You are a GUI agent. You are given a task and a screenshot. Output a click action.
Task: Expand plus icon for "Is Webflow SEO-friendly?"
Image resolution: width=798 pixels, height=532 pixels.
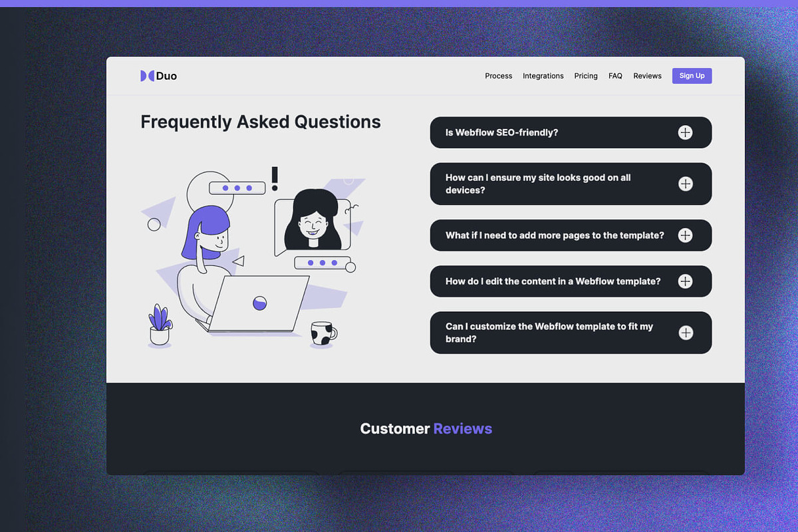[x=685, y=132]
